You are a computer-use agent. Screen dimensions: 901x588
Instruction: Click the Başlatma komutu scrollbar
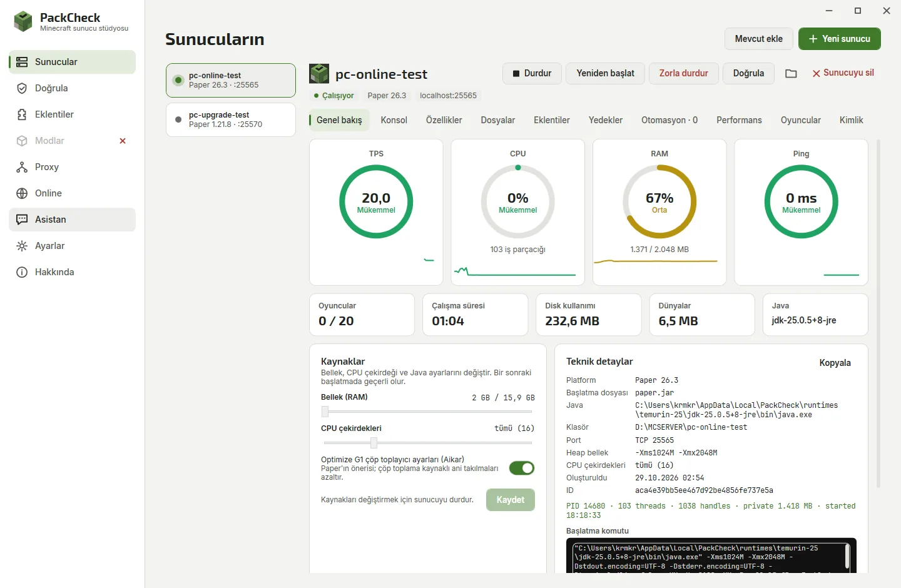(x=847, y=556)
